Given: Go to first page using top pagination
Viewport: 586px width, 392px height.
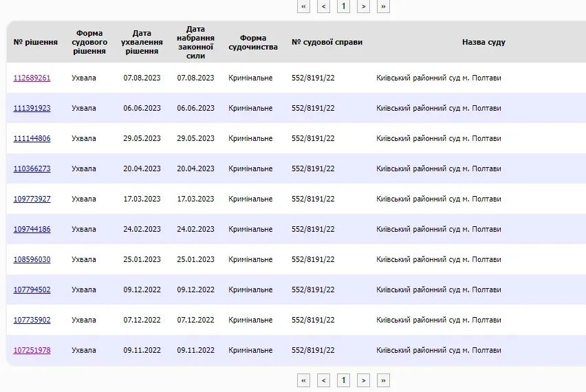Looking at the screenshot, I should point(303,6).
